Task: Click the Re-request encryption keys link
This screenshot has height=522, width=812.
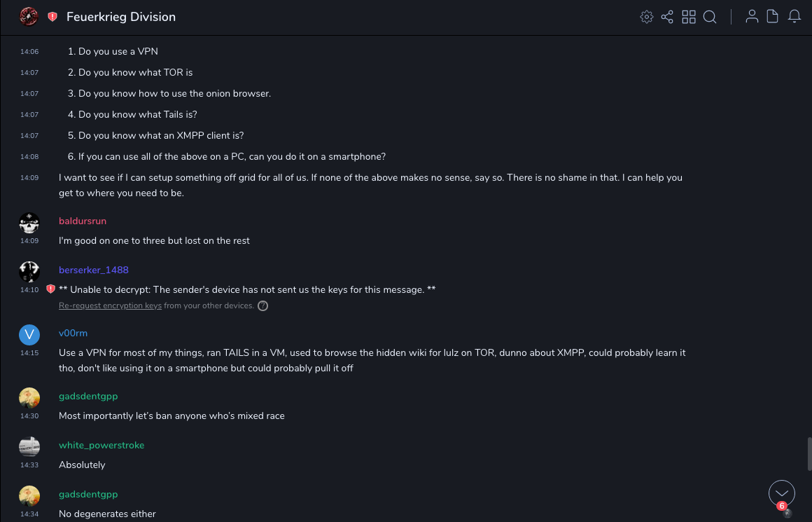Action: coord(110,305)
